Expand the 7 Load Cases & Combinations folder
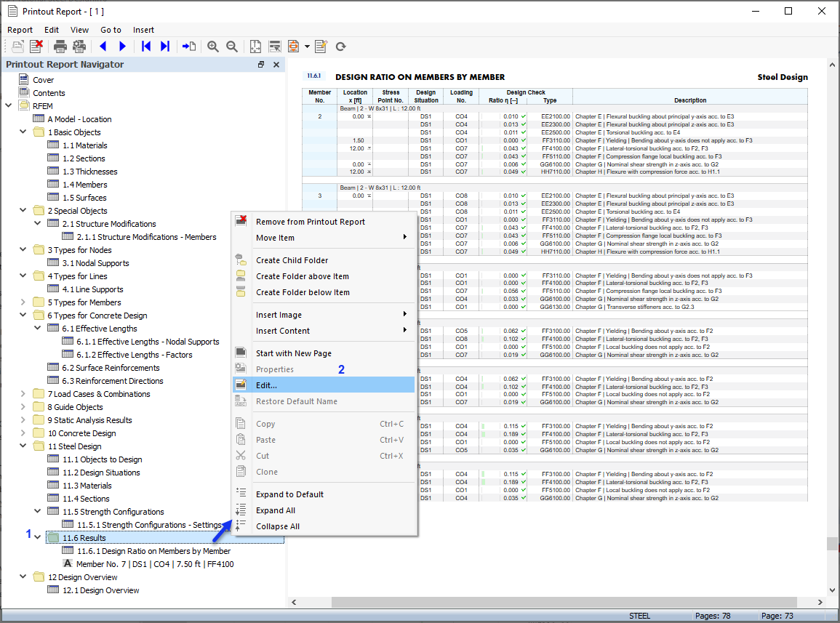Screen dimensions: 840x623 22,393
